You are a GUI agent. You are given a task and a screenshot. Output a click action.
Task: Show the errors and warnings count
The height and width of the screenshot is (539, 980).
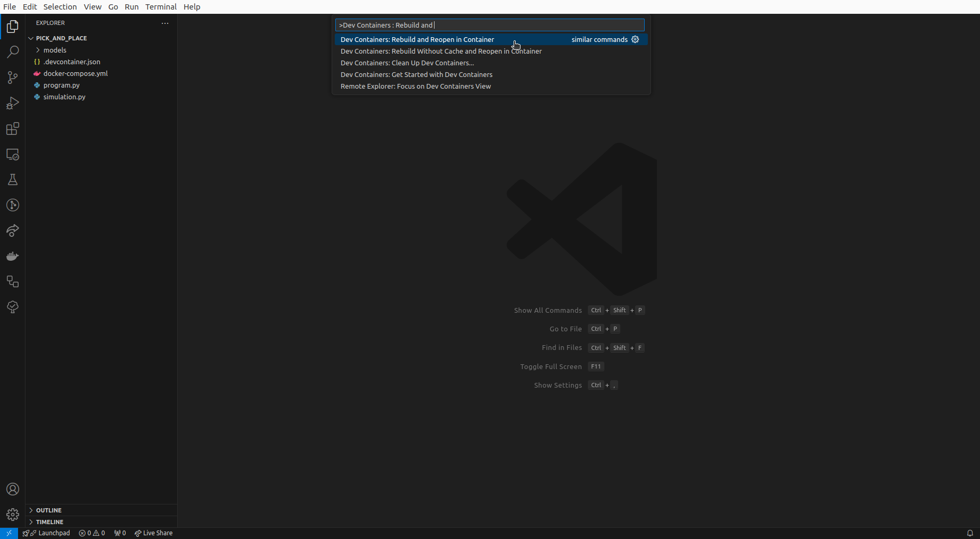pyautogui.click(x=92, y=533)
